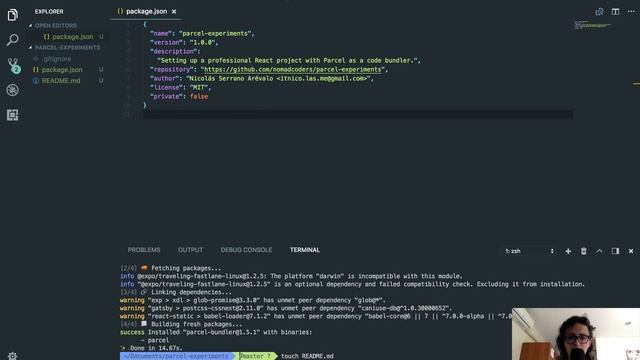Image resolution: width=640 pixels, height=360 pixels.
Task: Open the editor more actions menu
Action: click(x=631, y=11)
